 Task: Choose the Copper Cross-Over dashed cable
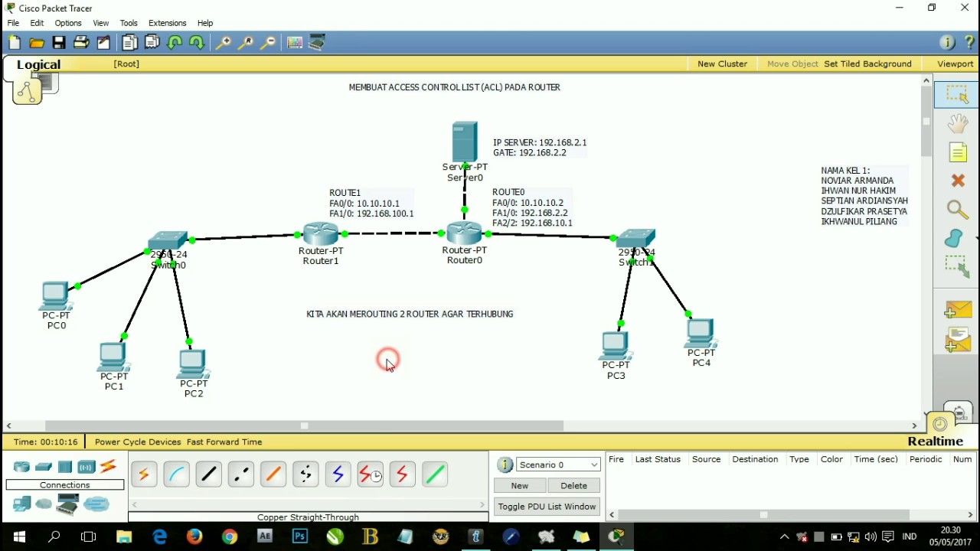pyautogui.click(x=240, y=475)
